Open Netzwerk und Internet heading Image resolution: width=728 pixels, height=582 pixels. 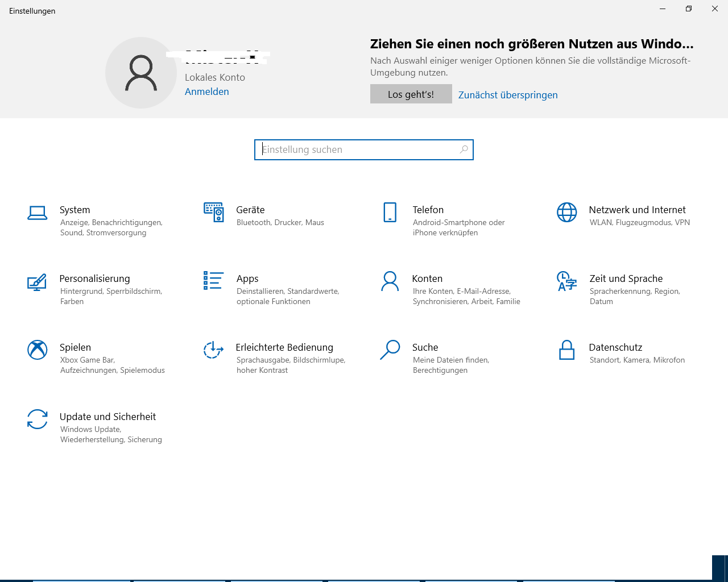coord(637,210)
